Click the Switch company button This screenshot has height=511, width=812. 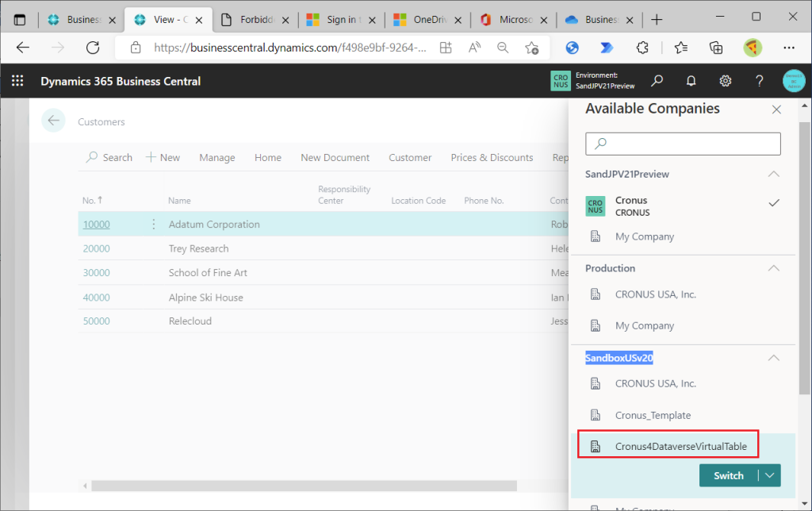click(729, 475)
